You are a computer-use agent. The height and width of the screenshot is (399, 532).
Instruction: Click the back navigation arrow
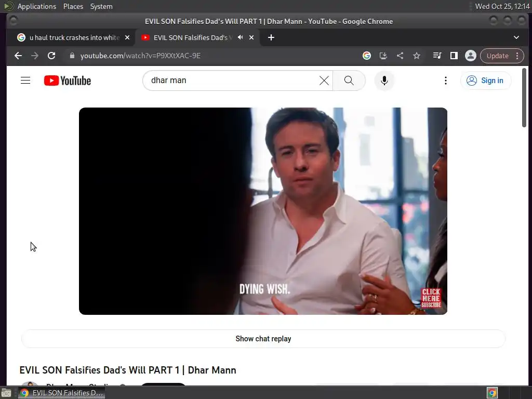(x=18, y=56)
